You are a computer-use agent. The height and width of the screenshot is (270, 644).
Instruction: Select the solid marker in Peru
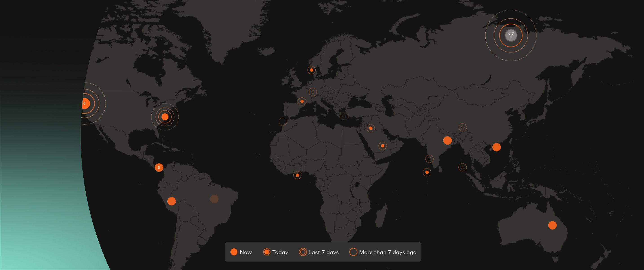coord(171,201)
